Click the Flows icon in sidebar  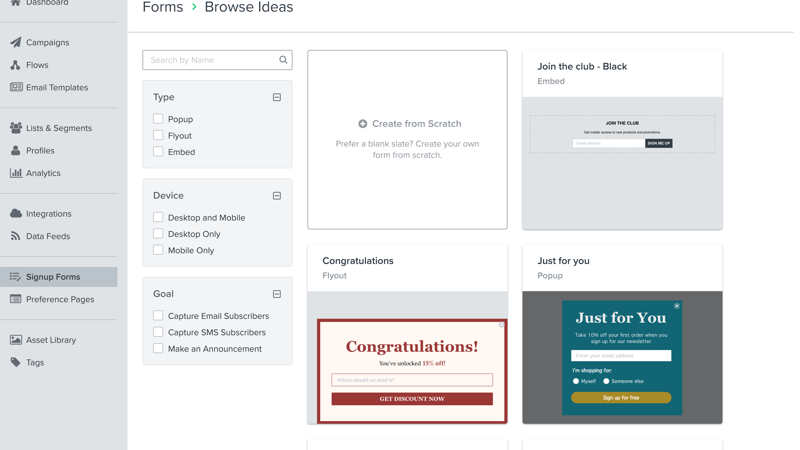click(x=16, y=65)
